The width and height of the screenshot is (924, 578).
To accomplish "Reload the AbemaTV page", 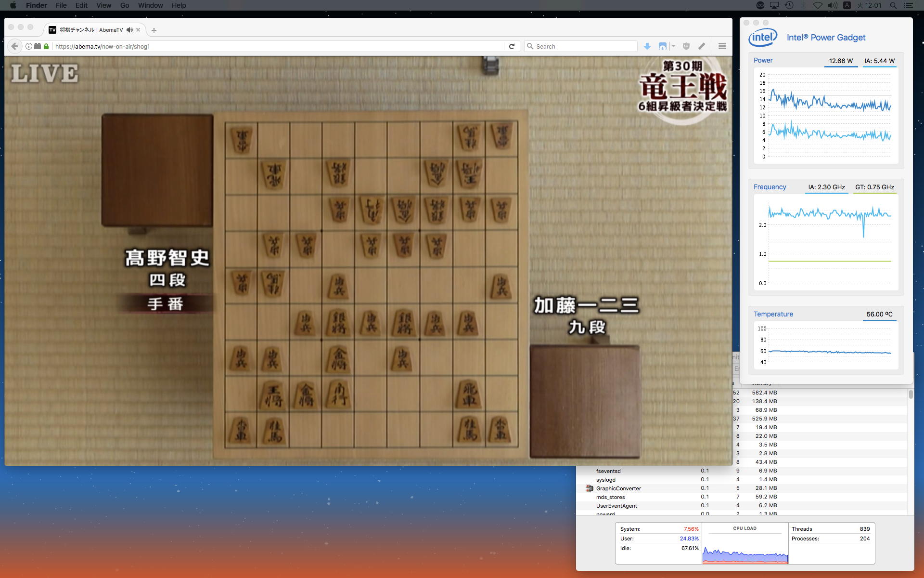I will (x=512, y=46).
